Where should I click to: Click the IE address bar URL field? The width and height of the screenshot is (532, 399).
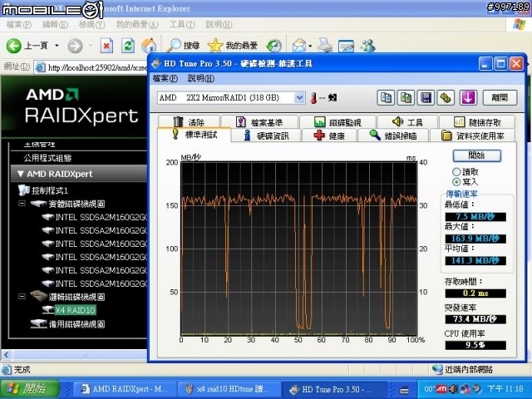(x=91, y=67)
